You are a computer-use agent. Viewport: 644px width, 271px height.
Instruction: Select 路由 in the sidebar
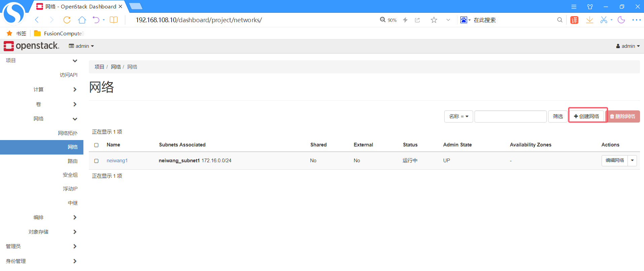72,161
